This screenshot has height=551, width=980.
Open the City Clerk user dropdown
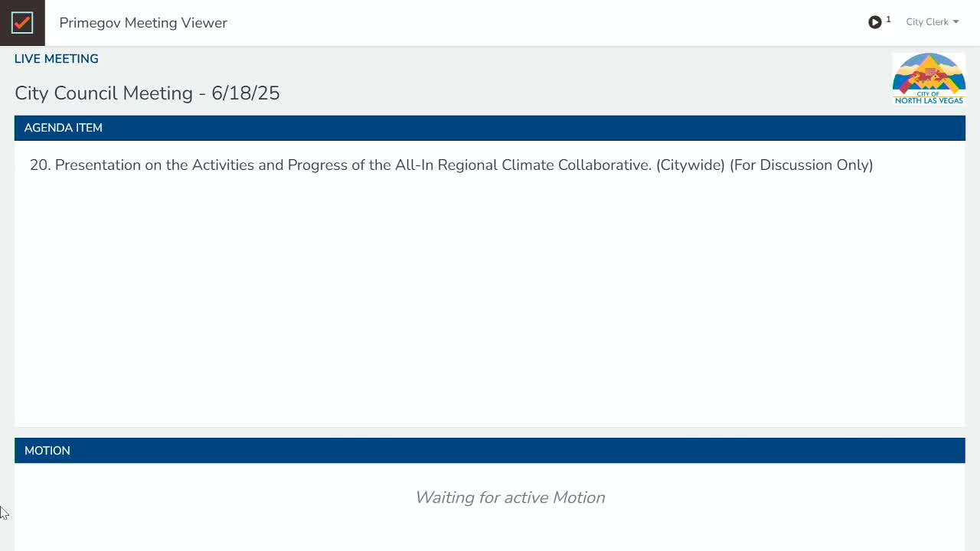[x=932, y=22]
